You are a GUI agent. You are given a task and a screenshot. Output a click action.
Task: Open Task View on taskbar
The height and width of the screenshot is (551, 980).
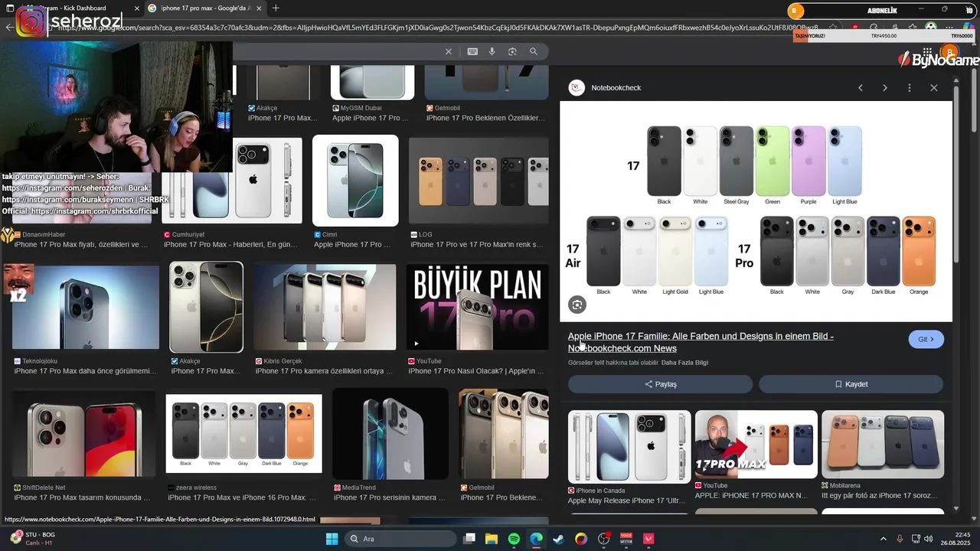[x=469, y=539]
